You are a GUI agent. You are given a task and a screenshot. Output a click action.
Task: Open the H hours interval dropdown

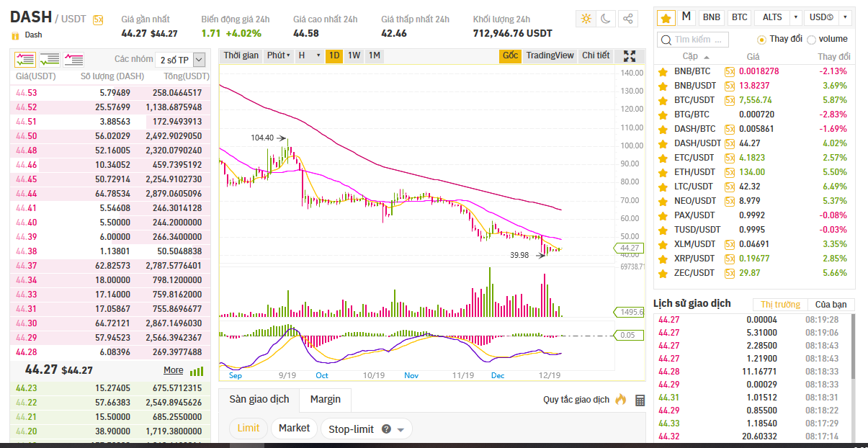[309, 55]
